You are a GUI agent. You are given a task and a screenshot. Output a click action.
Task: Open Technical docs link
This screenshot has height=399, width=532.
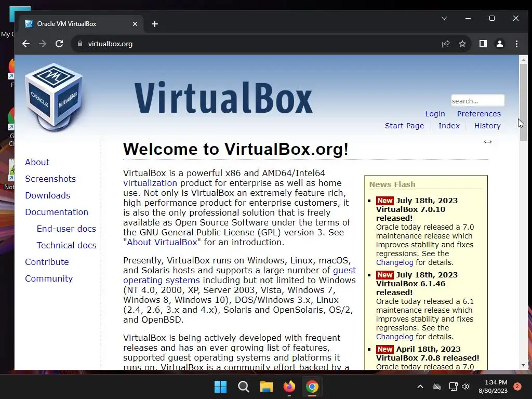pyautogui.click(x=66, y=245)
